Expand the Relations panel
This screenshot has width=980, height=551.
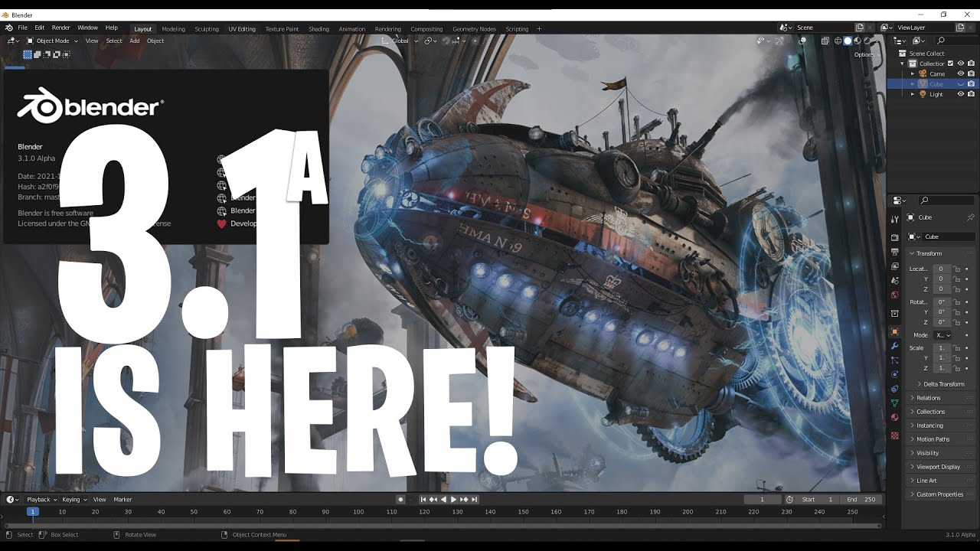coord(928,398)
